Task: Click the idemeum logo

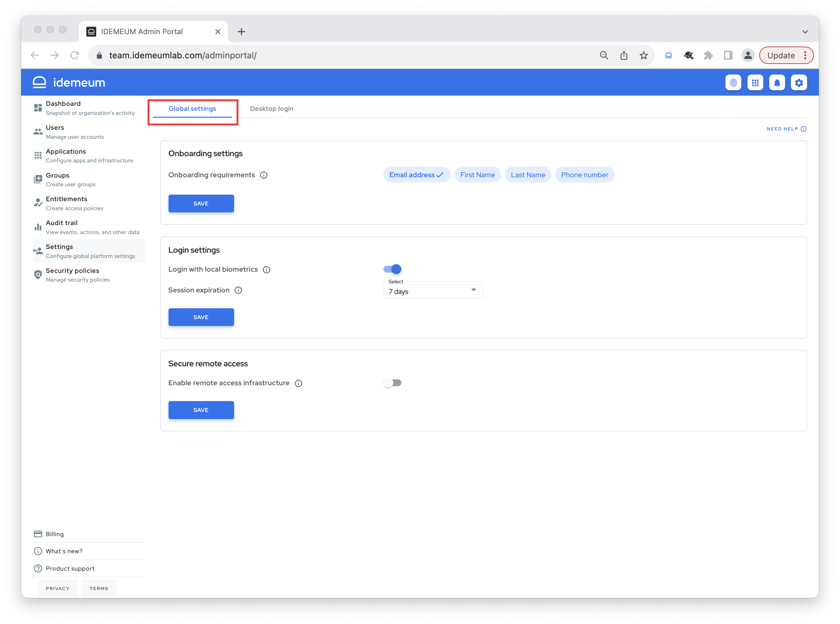Action: coord(69,82)
